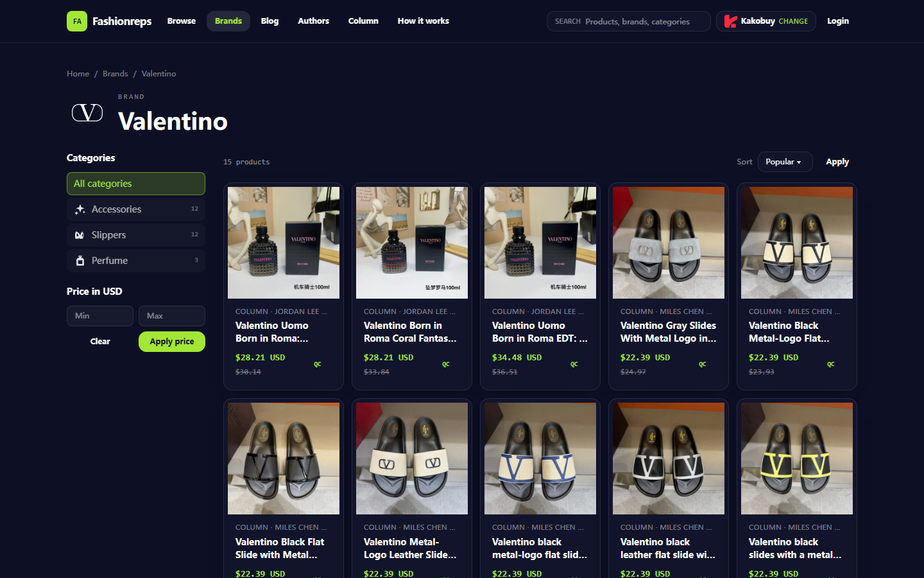The width and height of the screenshot is (924, 578).
Task: Click the Accessories category sparkle icon
Action: click(80, 209)
